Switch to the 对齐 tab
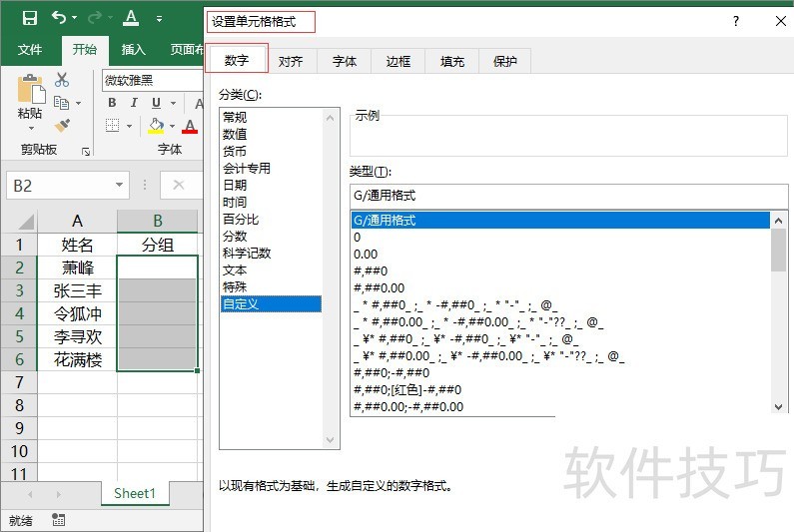The image size is (794, 532). [x=291, y=61]
